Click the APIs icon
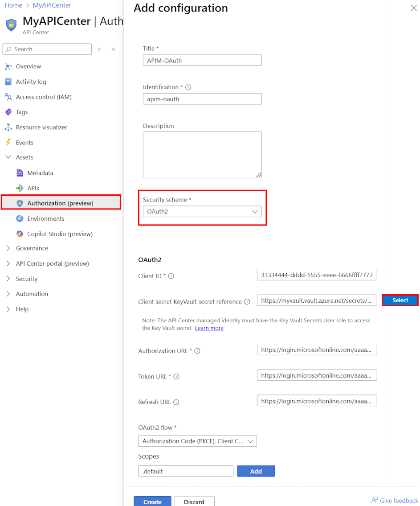 pos(20,188)
